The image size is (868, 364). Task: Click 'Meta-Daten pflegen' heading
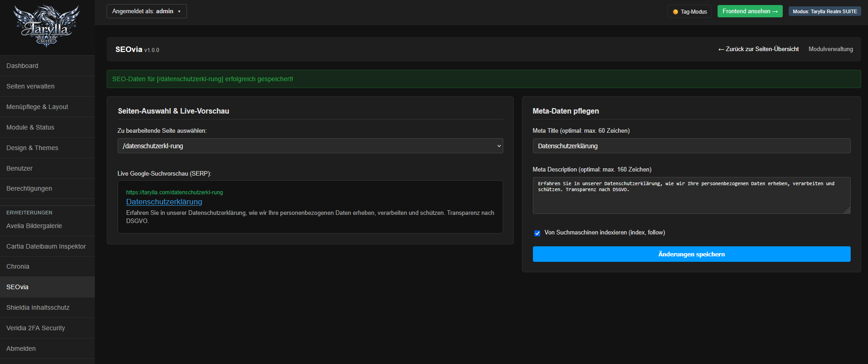pos(566,111)
